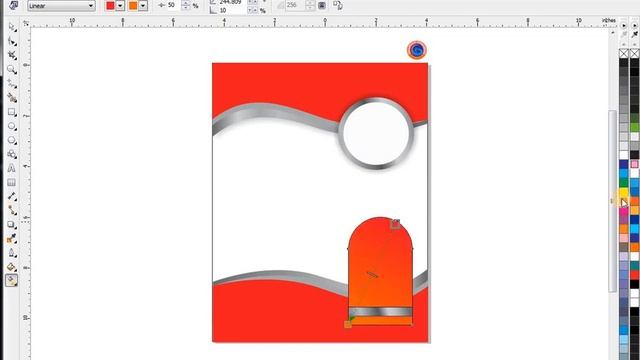Select the Text tool

click(x=12, y=168)
